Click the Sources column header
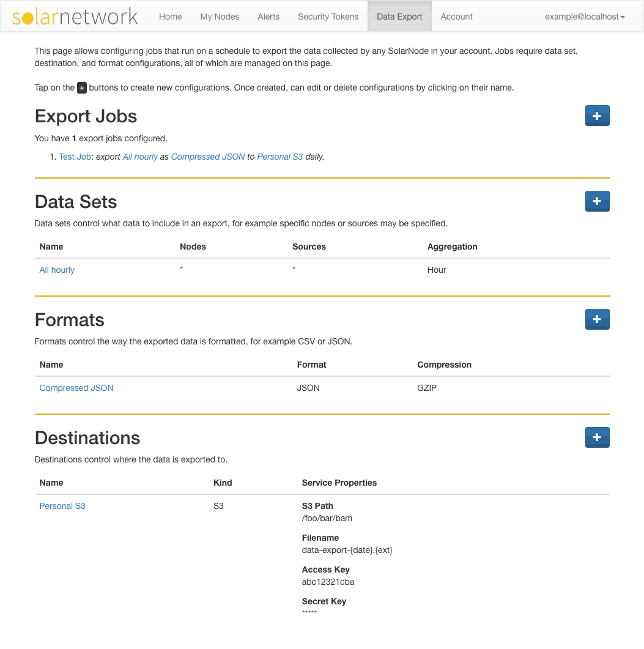The height and width of the screenshot is (649, 644). 309,247
